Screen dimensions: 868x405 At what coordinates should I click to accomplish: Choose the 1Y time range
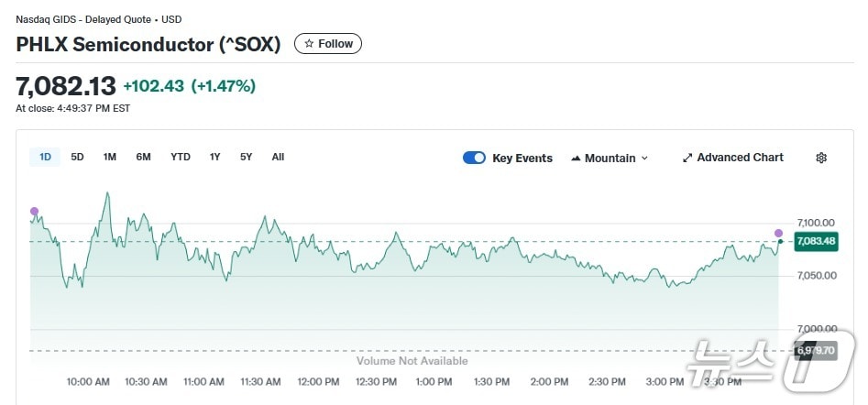click(215, 157)
